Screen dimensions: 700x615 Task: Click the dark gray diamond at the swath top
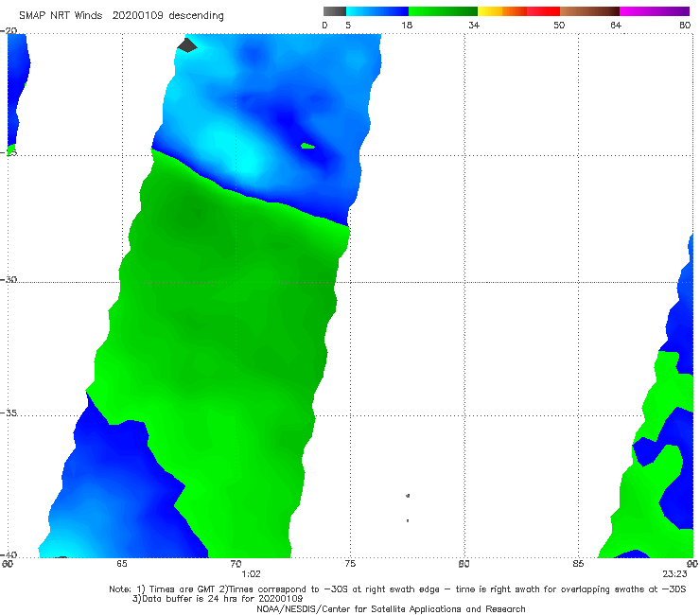pyautogui.click(x=187, y=44)
